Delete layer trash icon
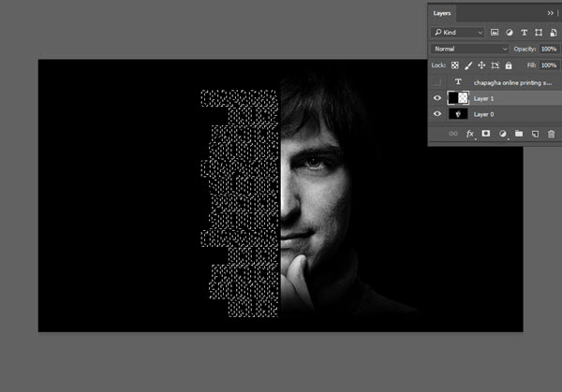Screen dimensions: 562x392 tap(552, 134)
